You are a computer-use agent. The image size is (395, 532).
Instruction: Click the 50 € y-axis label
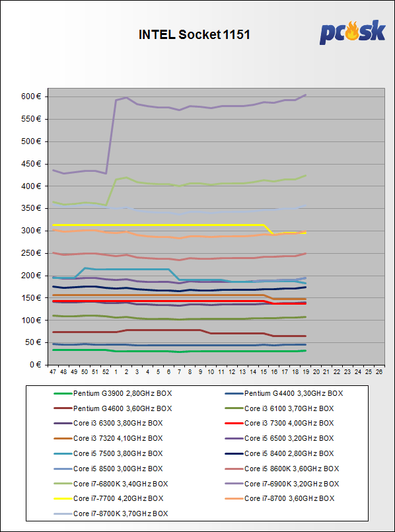coord(32,342)
